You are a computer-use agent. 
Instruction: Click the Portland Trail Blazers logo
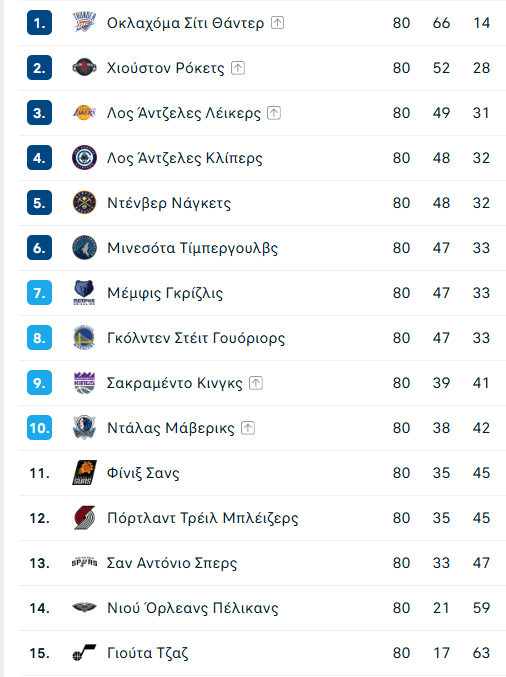tap(84, 518)
